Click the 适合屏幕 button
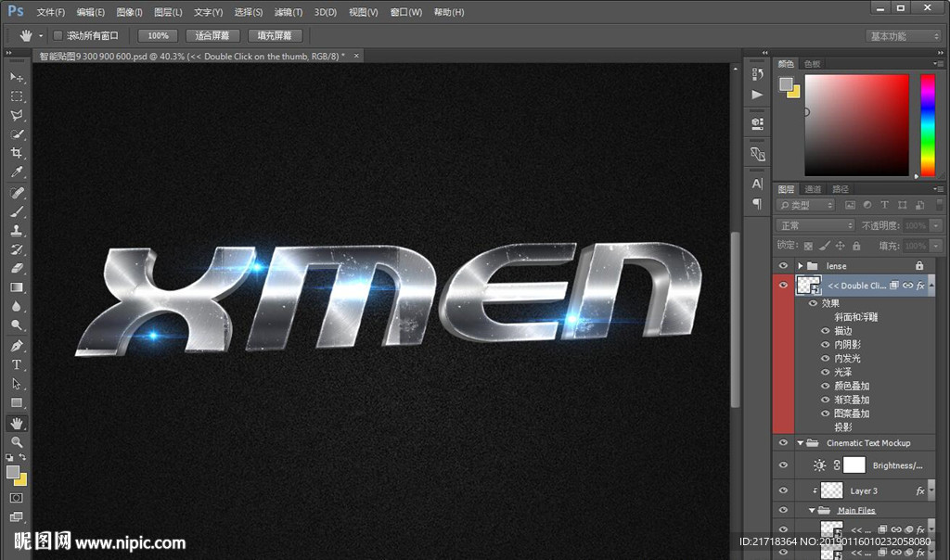Image resolution: width=950 pixels, height=560 pixels. 212,35
